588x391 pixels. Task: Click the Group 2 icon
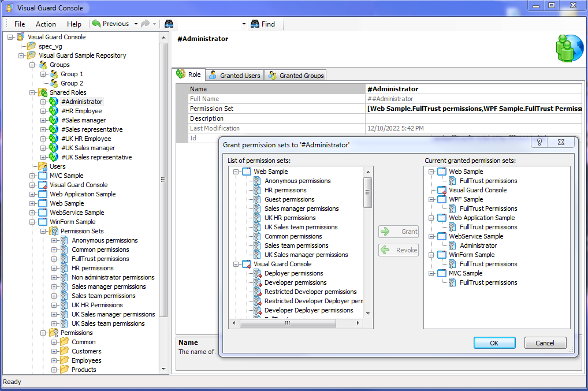[54, 83]
